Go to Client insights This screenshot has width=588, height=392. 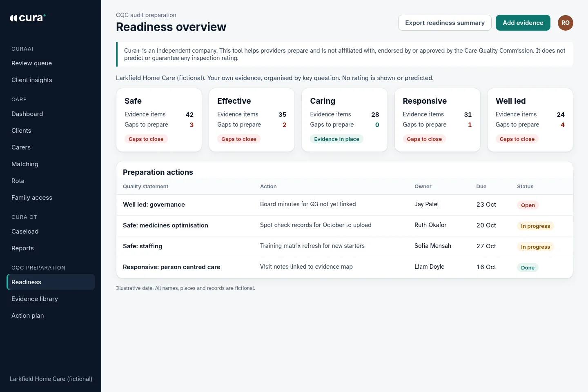click(x=51, y=80)
